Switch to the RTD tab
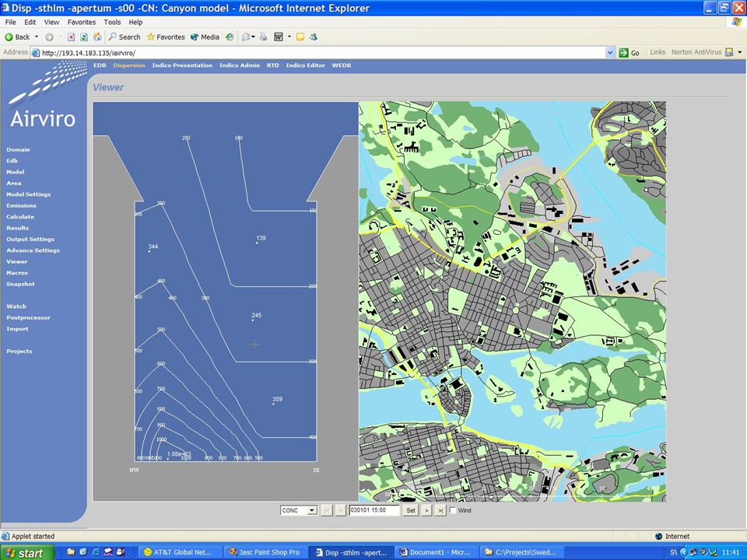 click(272, 65)
